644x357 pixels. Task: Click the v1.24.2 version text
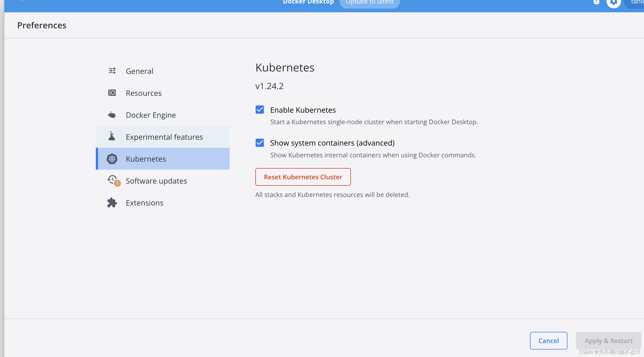[x=269, y=86]
